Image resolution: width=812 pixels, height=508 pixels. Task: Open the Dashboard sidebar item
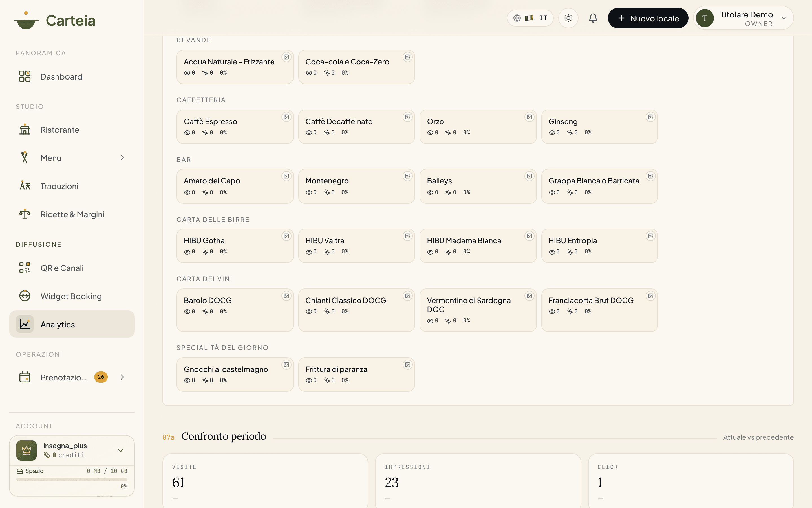click(x=72, y=76)
